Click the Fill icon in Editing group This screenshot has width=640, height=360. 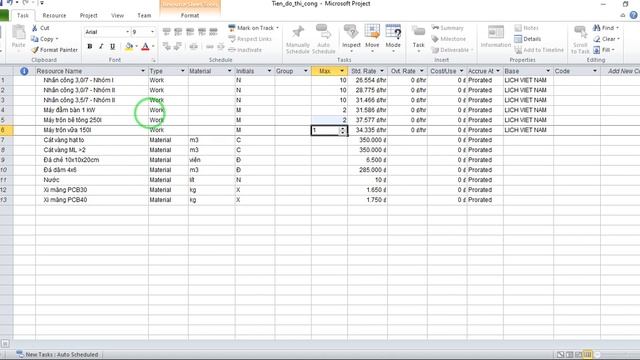click(597, 50)
